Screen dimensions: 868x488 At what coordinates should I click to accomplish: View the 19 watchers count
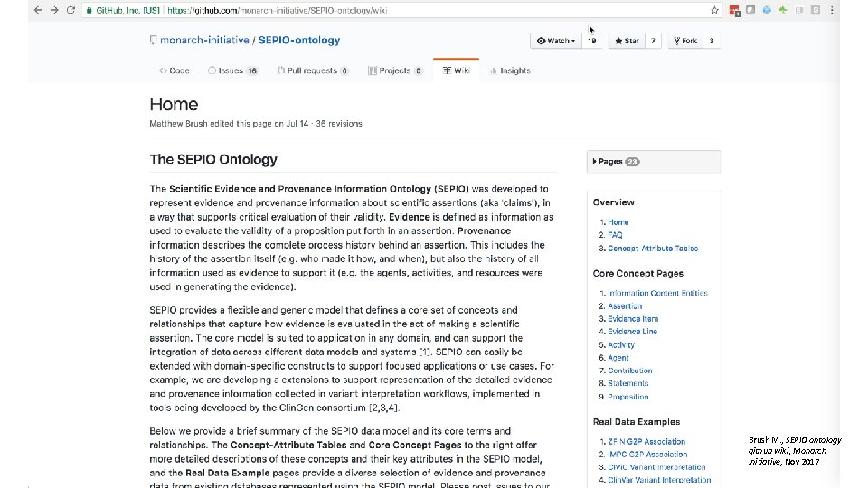(591, 41)
